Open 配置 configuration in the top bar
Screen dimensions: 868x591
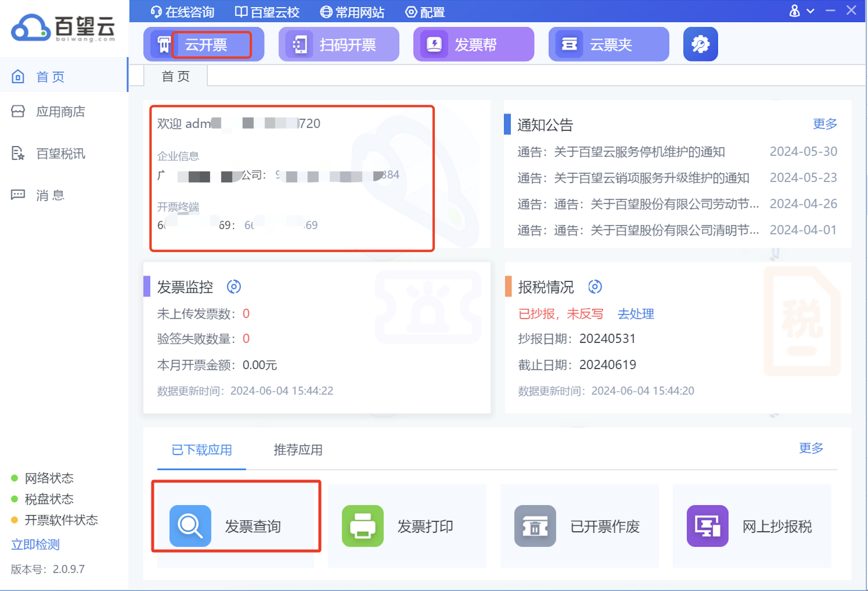coord(425,12)
